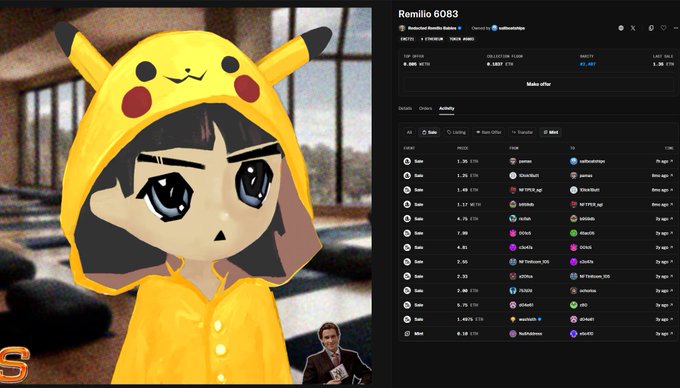Click the To avatar in the 1.35 ETH row
680x388 pixels.
(573, 161)
